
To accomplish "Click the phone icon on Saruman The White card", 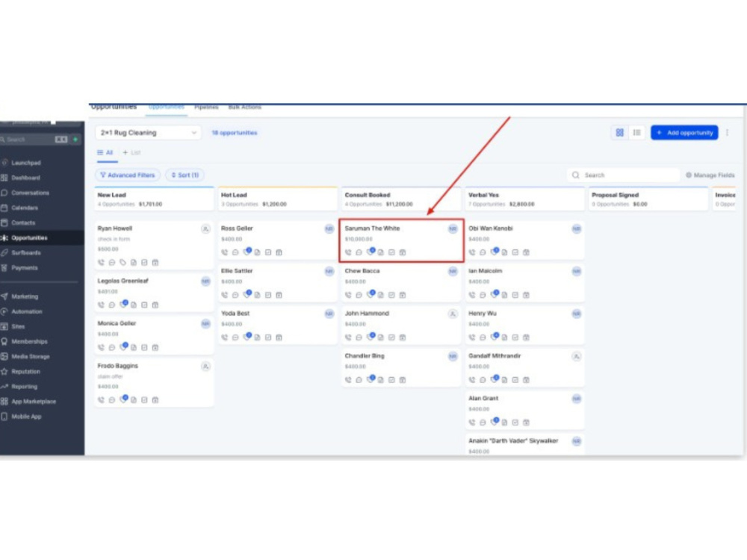I will (348, 252).
